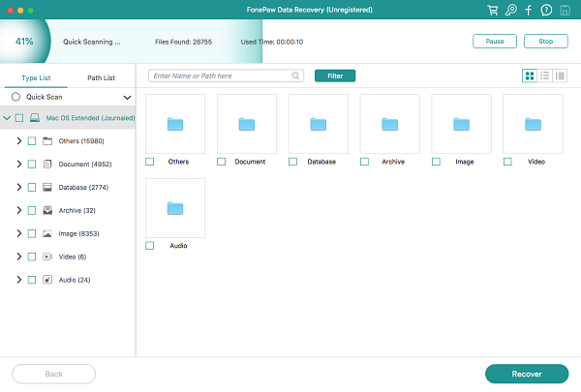Click the Recover button

pos(527,374)
